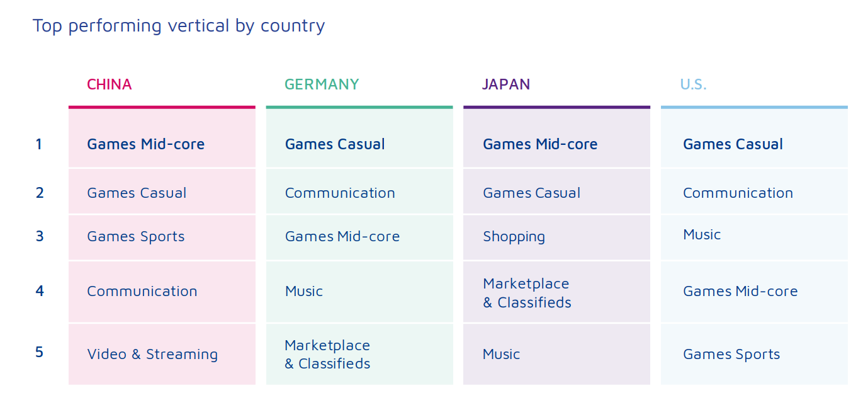
Task: Click Games Mid-core in China's column
Action: click(x=145, y=144)
